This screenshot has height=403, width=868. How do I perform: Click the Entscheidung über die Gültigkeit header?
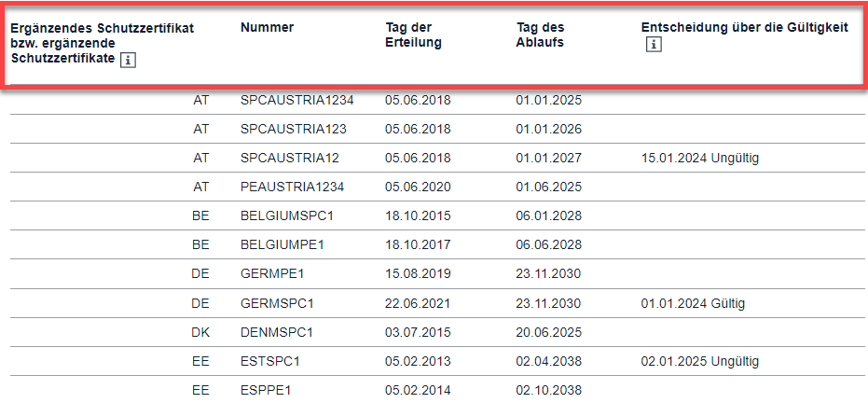point(744,28)
